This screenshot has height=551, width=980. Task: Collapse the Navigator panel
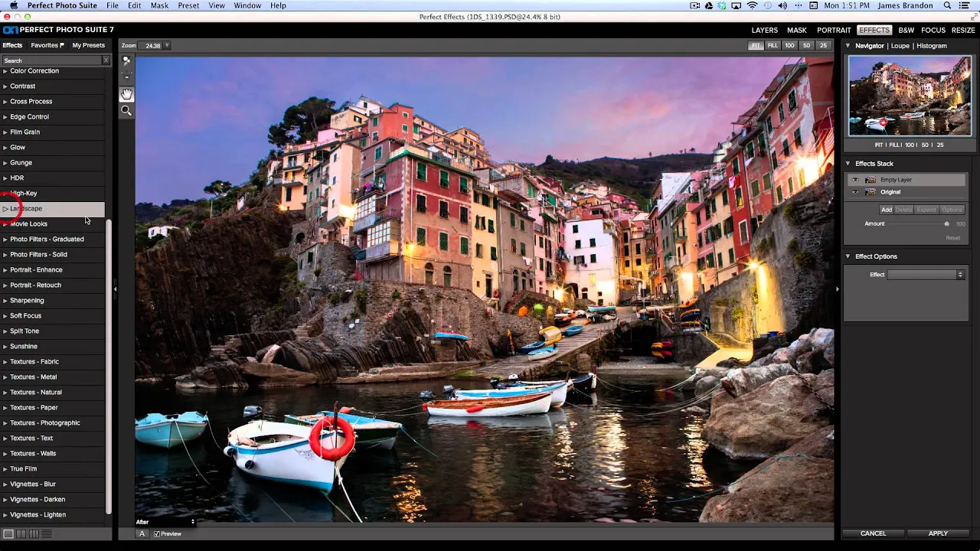848,46
